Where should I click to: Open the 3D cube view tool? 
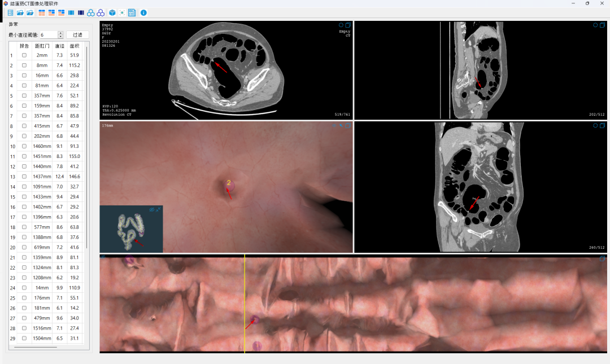(x=112, y=13)
